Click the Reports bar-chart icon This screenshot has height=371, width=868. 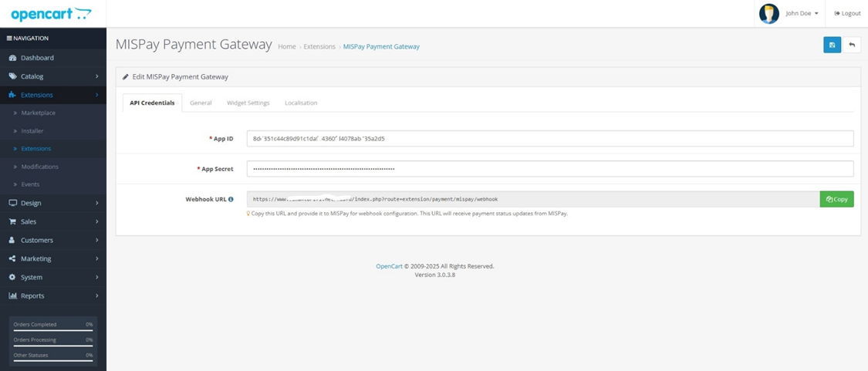13,295
